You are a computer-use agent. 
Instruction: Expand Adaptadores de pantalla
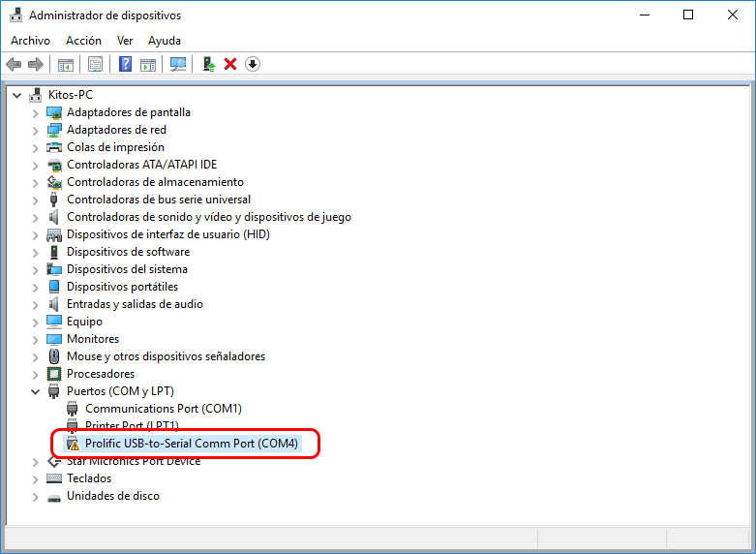[x=35, y=113]
